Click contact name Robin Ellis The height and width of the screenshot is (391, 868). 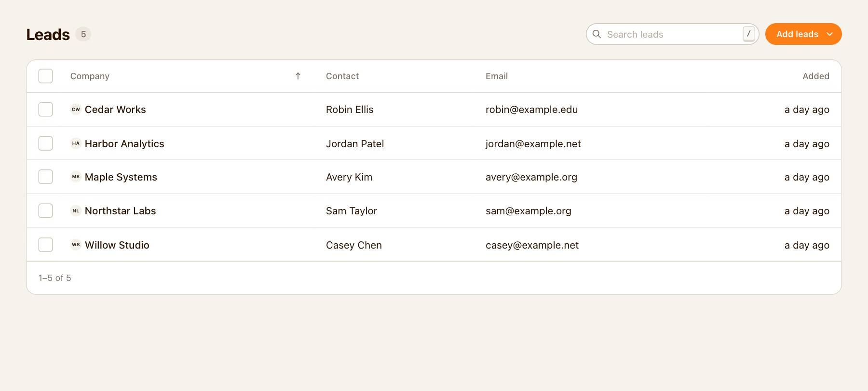click(x=350, y=110)
